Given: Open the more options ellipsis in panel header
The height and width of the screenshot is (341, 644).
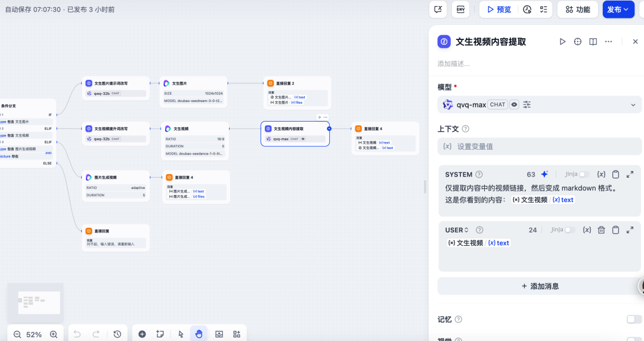Looking at the screenshot, I should pos(608,42).
